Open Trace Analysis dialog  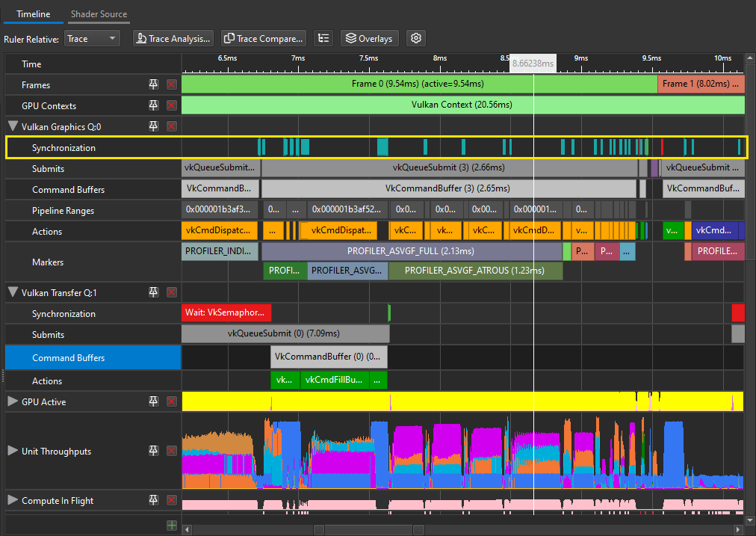tap(174, 38)
